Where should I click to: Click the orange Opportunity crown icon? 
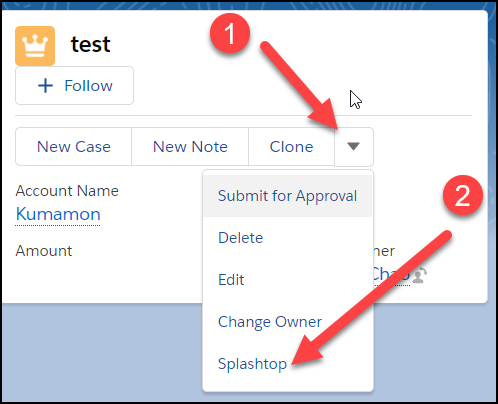tap(35, 46)
